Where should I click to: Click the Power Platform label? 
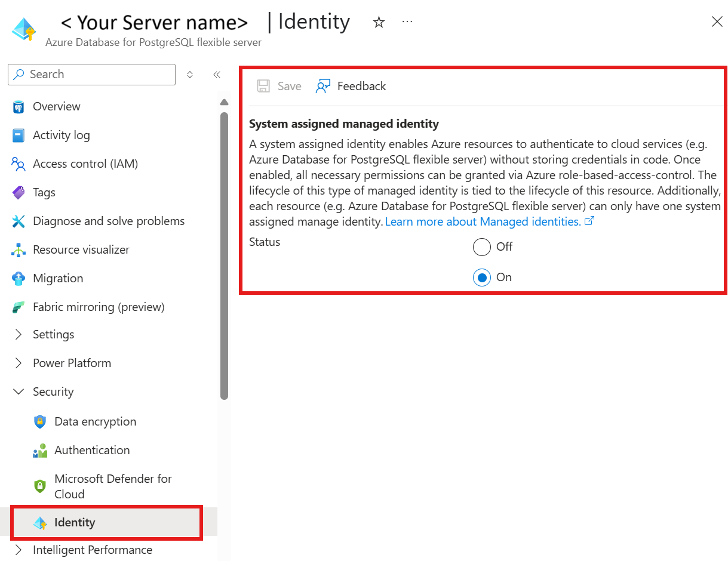[72, 363]
